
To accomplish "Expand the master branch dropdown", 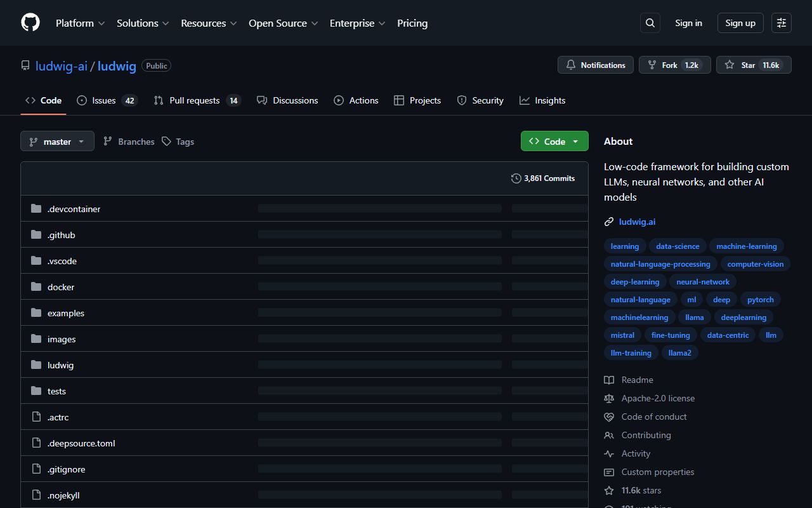I will (x=57, y=142).
